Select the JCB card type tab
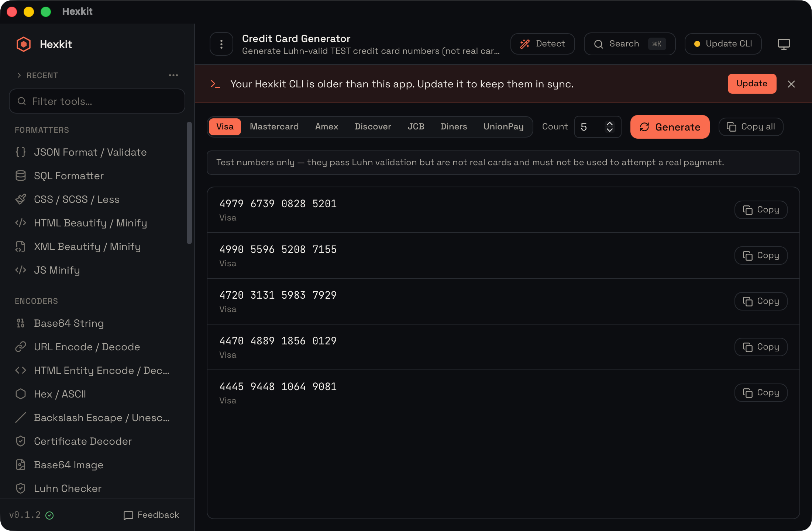This screenshot has width=812, height=531. tap(416, 127)
